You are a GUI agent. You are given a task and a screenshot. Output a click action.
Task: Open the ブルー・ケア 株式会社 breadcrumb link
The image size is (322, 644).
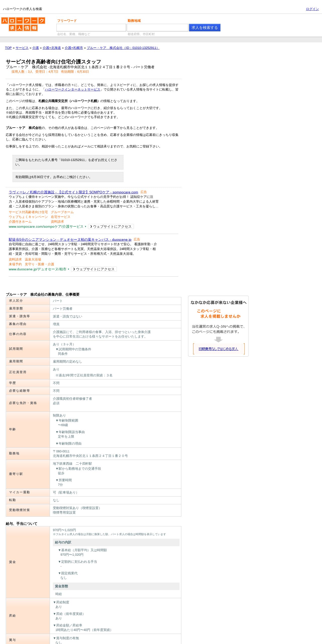tap(123, 48)
